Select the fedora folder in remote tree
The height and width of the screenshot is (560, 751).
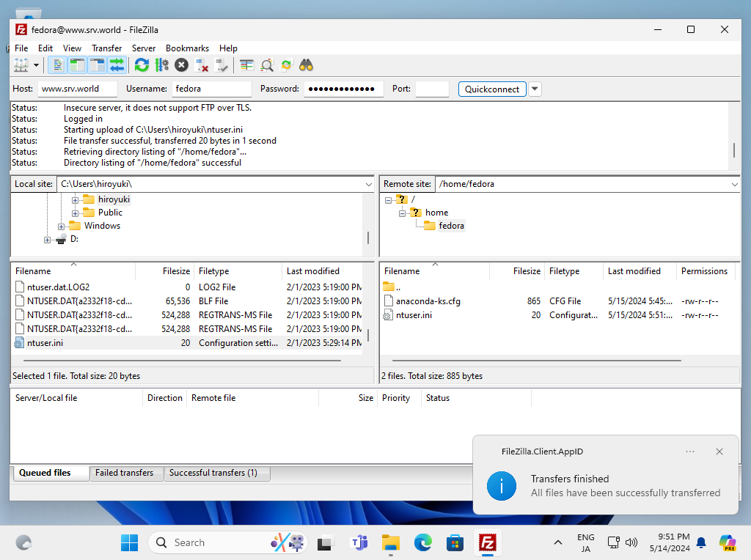(x=451, y=226)
